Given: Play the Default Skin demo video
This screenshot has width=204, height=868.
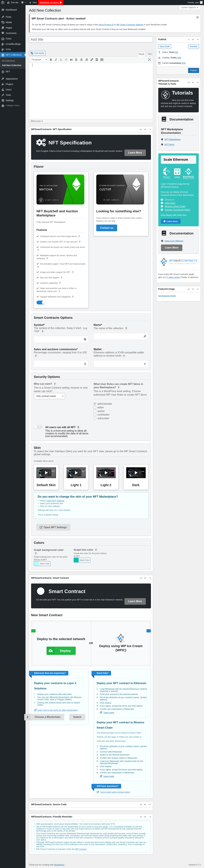Looking at the screenshot, I should click(x=46, y=473).
